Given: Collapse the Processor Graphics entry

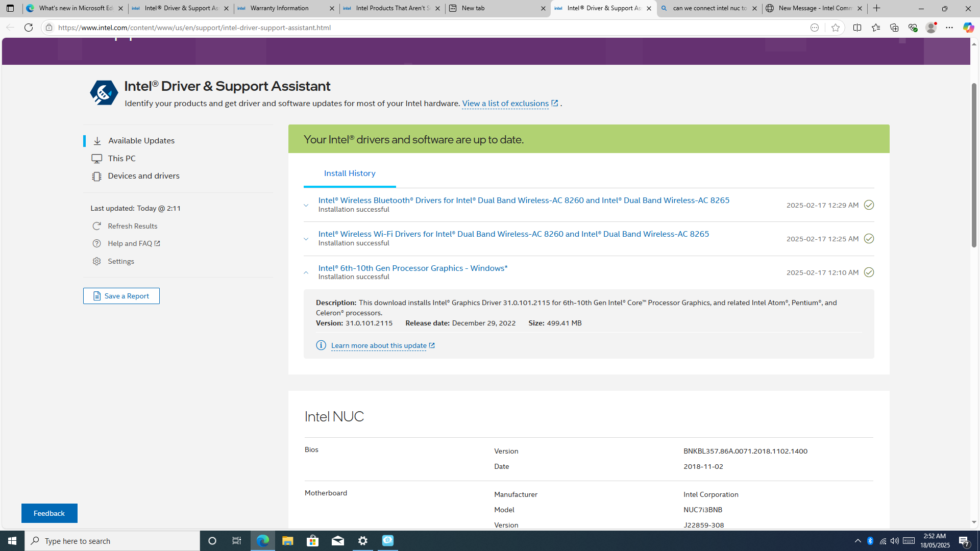Looking at the screenshot, I should pos(306,272).
